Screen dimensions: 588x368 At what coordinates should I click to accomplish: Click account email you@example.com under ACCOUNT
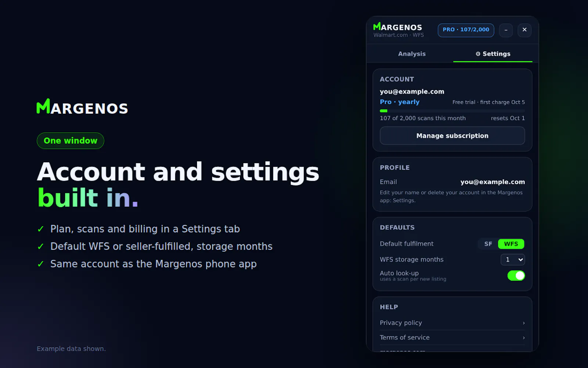click(x=412, y=92)
